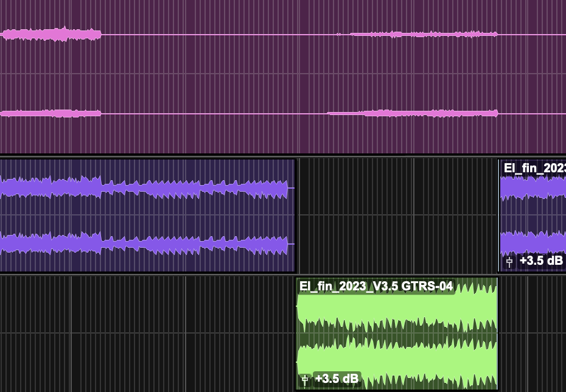The image size is (566, 392).
Task: Click the empty track area left of the green clip
Action: 147,334
